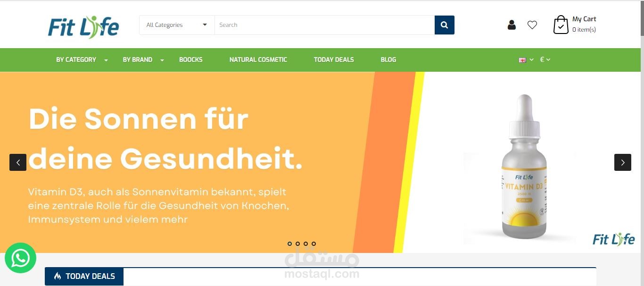
Task: Go to next banner slide arrow
Action: [x=623, y=162]
